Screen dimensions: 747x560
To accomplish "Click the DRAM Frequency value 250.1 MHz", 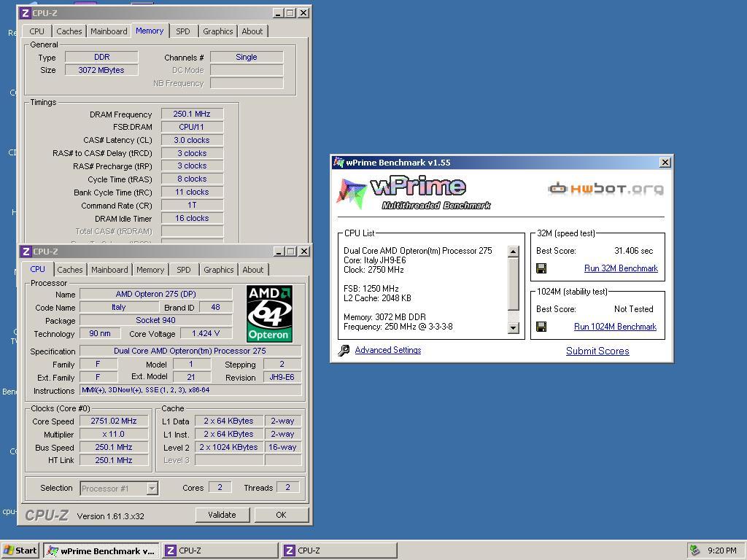I will tap(192, 114).
